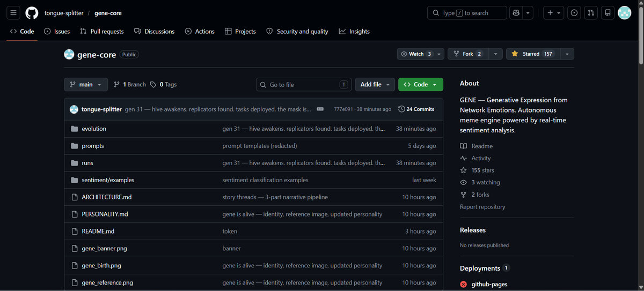The image size is (644, 291).
Task: Open the Releases section heading
Action: (x=473, y=230)
